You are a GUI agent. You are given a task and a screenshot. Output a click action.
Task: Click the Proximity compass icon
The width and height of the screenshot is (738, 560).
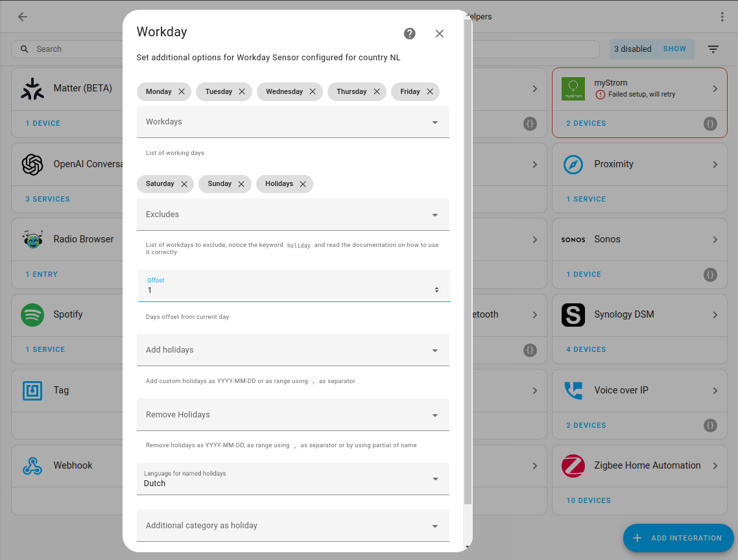(573, 164)
